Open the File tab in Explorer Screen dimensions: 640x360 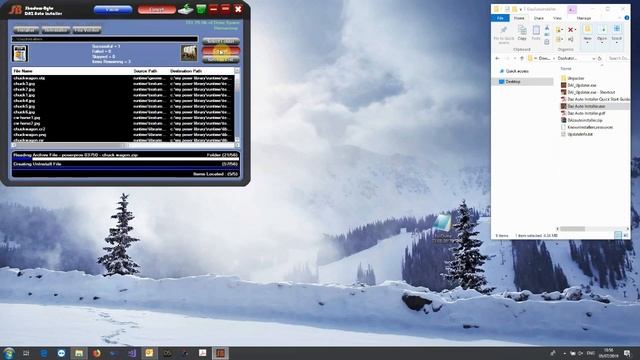click(x=500, y=18)
